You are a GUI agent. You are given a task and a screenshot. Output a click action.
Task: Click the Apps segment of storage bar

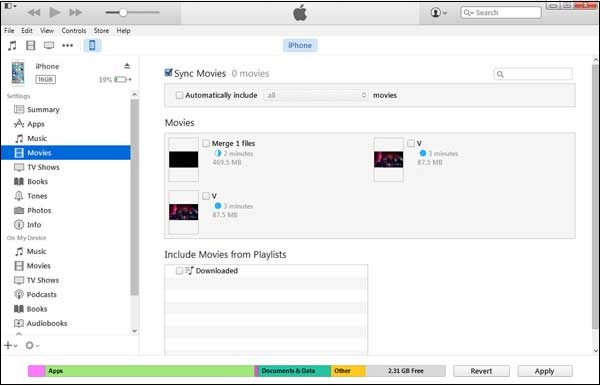(150, 371)
